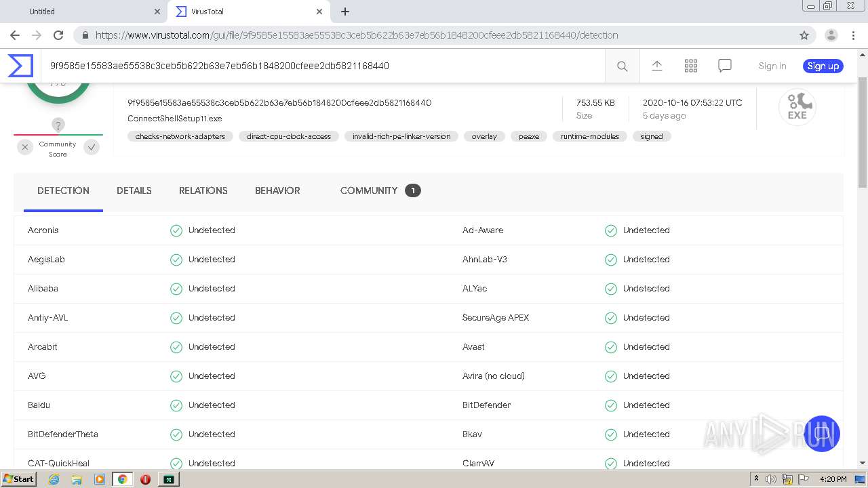Image resolution: width=868 pixels, height=488 pixels.
Task: Open Internet Explorer from the taskbar
Action: coord(54,479)
